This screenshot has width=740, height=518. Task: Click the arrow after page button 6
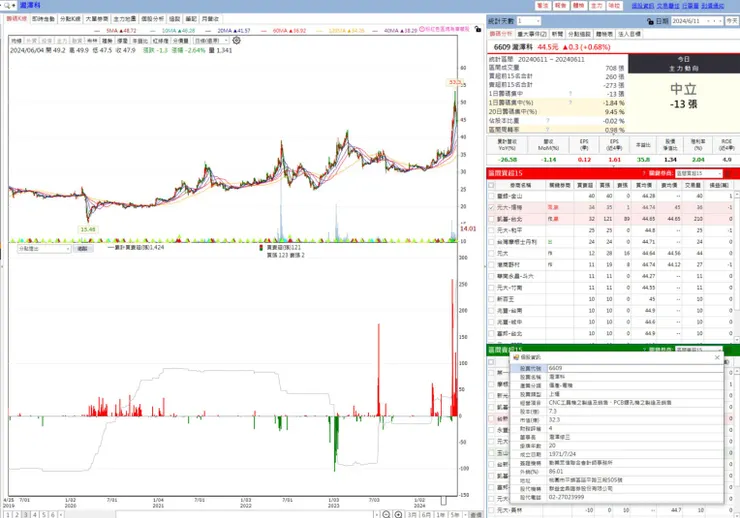(61, 515)
